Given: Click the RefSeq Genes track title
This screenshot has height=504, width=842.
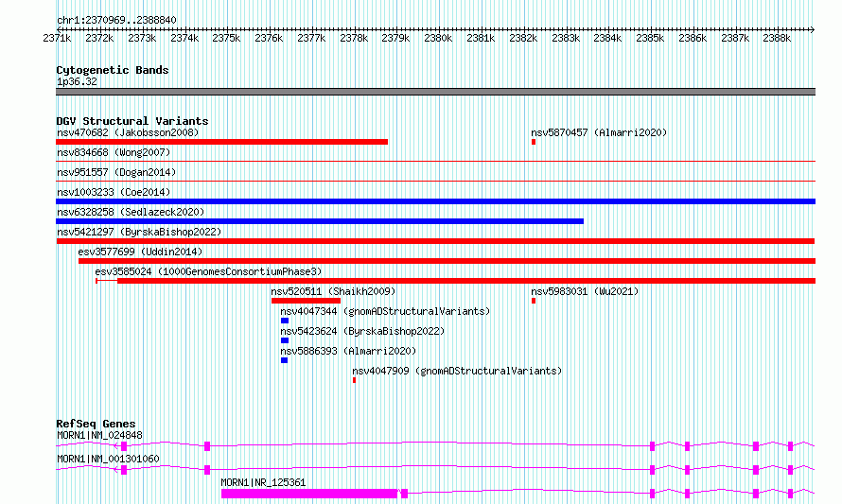Looking at the screenshot, I should click(96, 424).
